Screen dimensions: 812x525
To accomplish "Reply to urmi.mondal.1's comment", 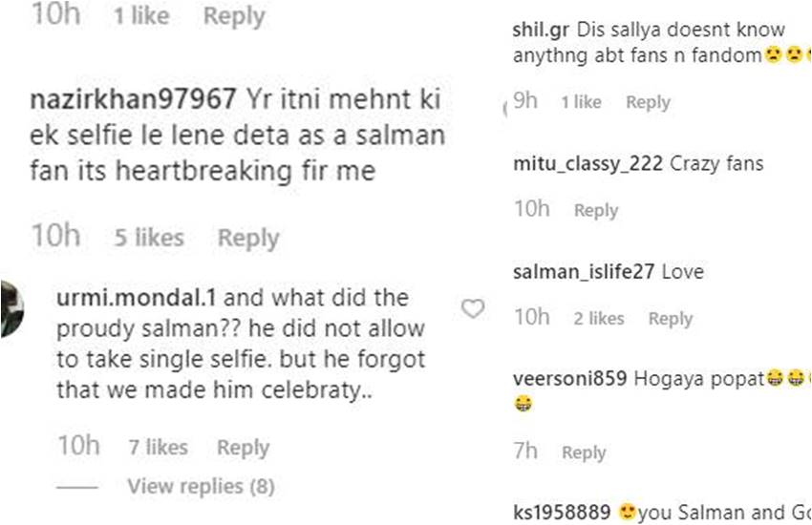I will click(243, 447).
